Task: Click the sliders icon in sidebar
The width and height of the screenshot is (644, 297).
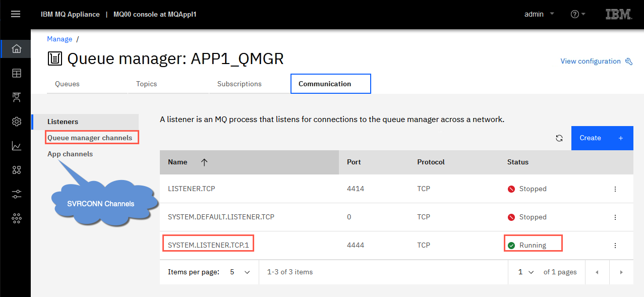Action: coord(17,194)
